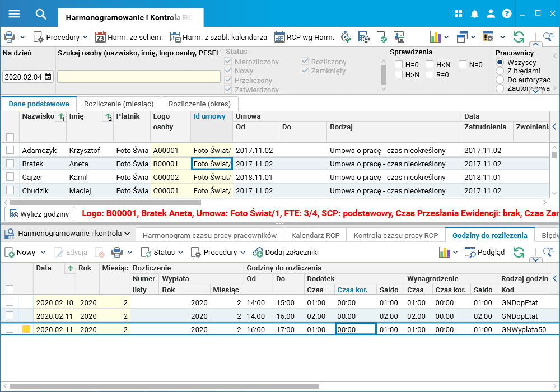This screenshot has height=392, width=560.
Task: Expand the top chart dropdown arrow
Action: (446, 37)
